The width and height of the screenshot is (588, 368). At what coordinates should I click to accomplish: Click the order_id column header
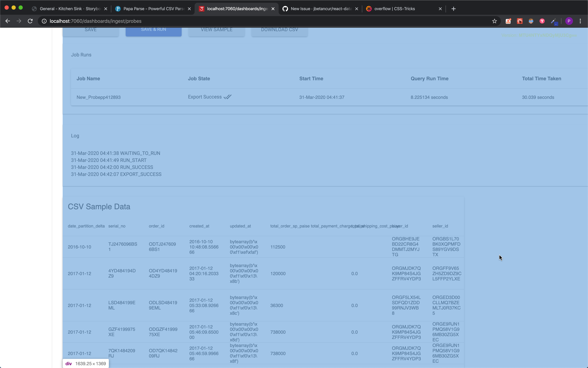coord(156,226)
